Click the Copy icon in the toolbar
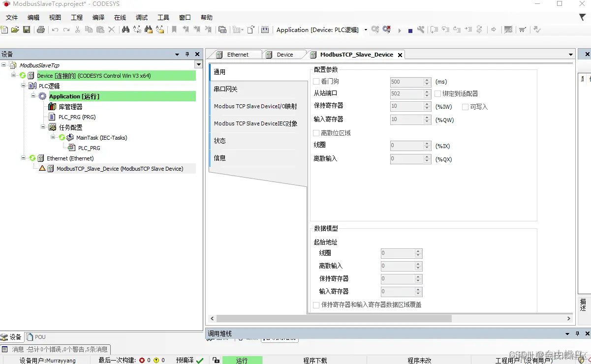Screen dimensions: 591x364 [x=89, y=30]
